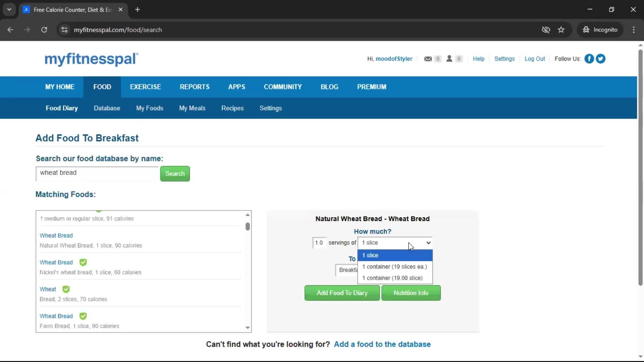Click verified checkmark beside Nickel's Wheat Bread

[83, 262]
